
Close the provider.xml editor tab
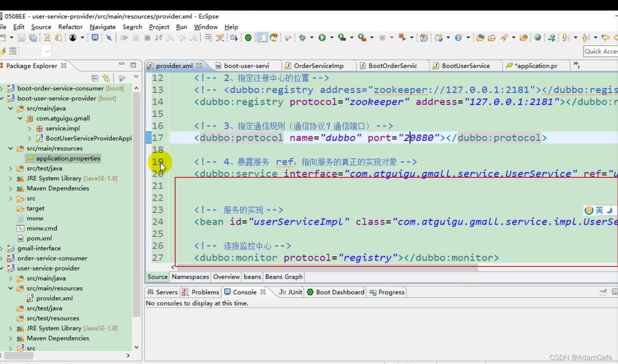[199, 66]
